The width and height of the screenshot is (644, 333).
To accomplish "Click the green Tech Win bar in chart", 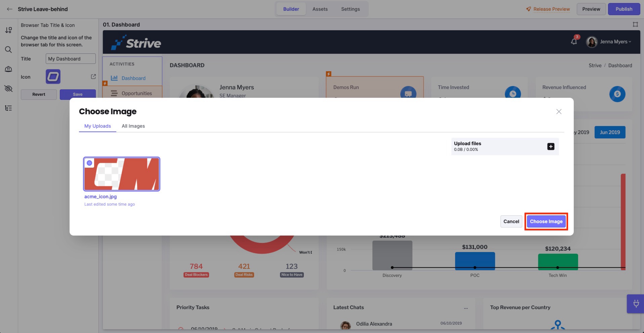I will click(x=558, y=262).
